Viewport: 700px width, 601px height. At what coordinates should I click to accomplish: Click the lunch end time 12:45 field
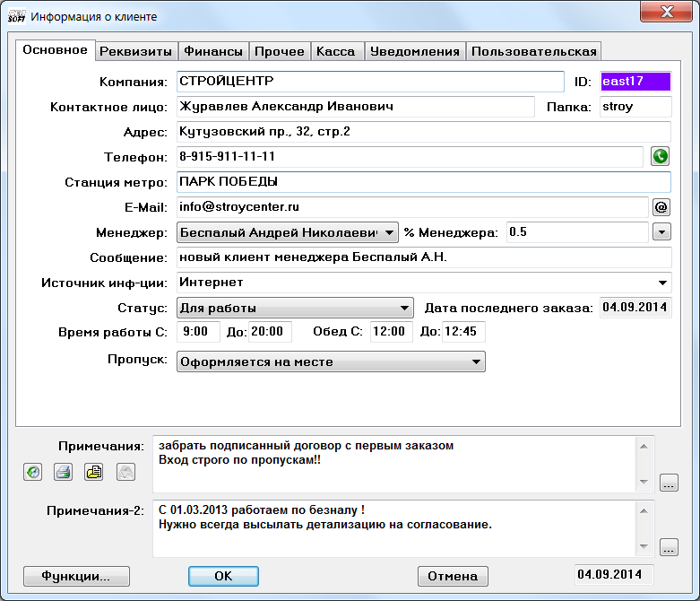[463, 332]
